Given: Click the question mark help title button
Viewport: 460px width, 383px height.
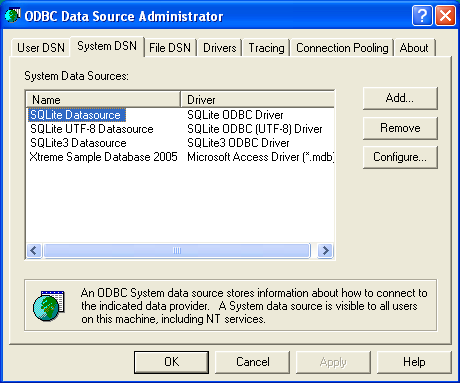Looking at the screenshot, I should (x=422, y=15).
